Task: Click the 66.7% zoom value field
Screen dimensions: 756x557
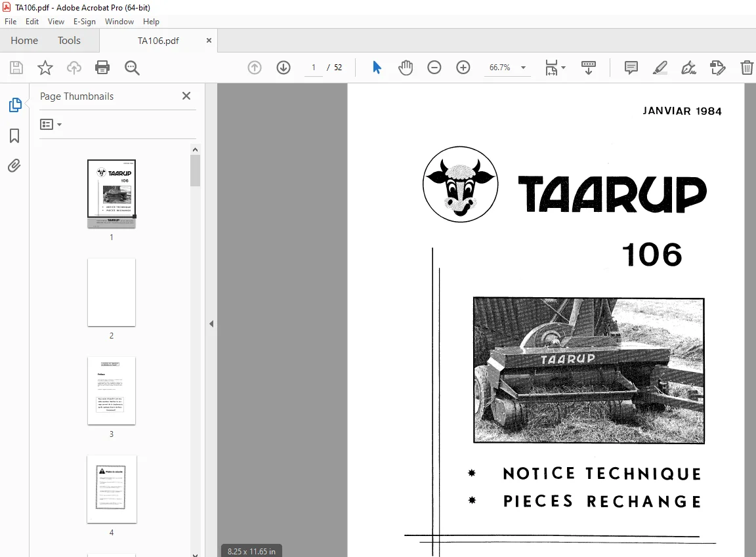Action: coord(500,68)
